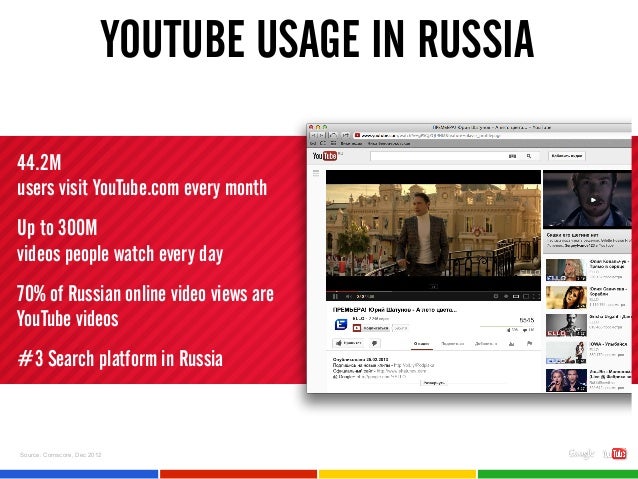Open the player settings gear
This screenshot has height=479, width=638.
(506, 296)
